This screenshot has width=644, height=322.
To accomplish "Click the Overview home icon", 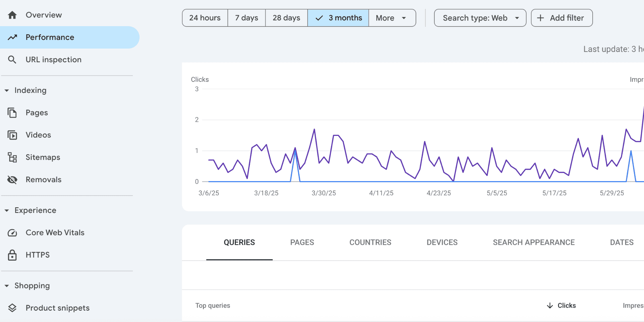I will 12,15.
